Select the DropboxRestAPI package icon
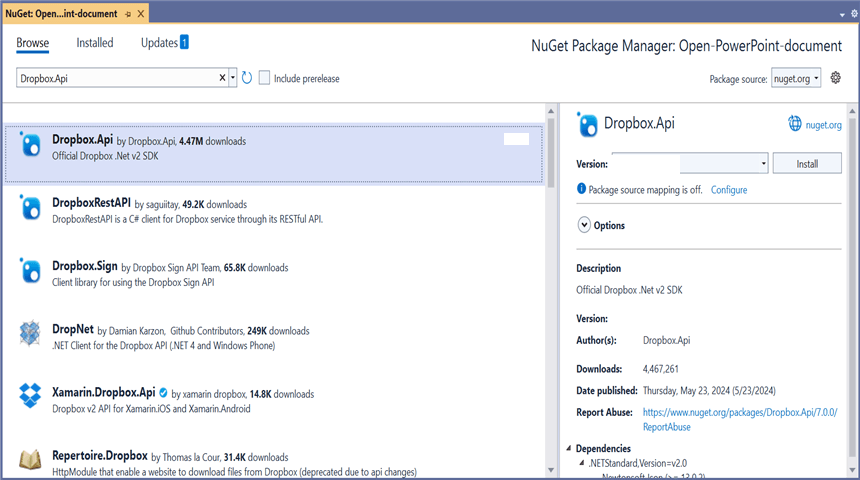The width and height of the screenshot is (860, 480). (30, 208)
